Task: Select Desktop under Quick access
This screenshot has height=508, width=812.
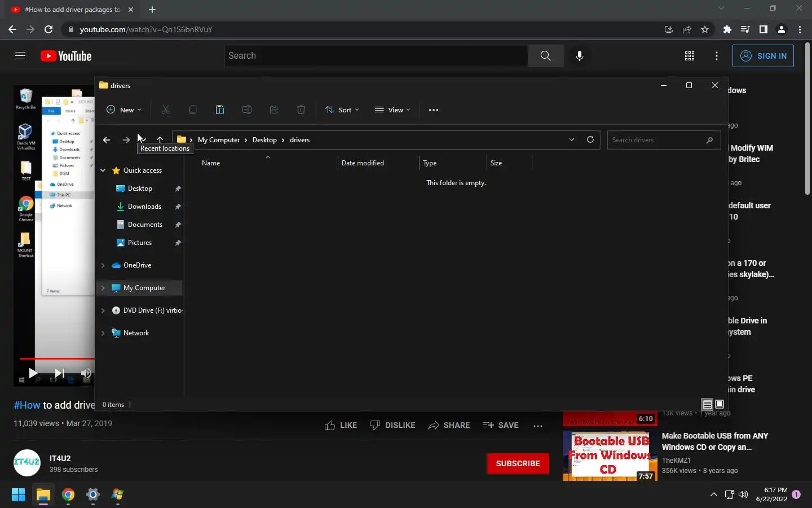Action: click(140, 189)
